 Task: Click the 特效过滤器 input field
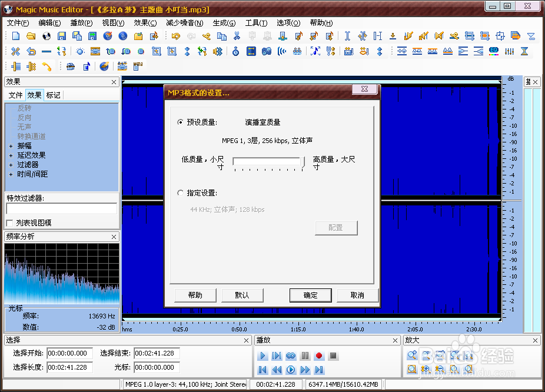(x=62, y=208)
